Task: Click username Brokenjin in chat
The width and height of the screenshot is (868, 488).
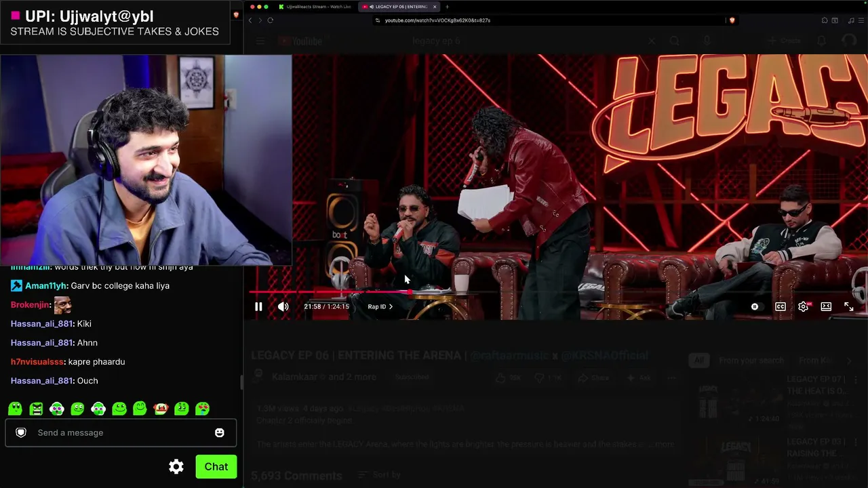Action: [30, 304]
